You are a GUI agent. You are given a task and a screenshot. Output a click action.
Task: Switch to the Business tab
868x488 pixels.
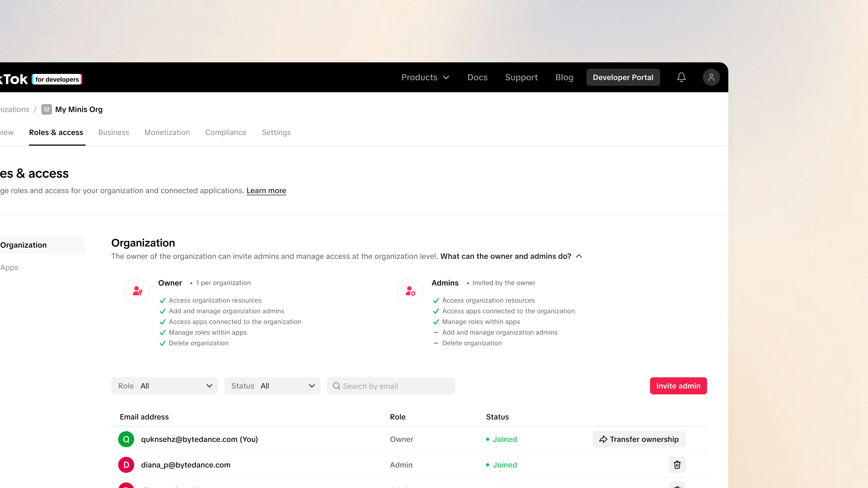(x=114, y=132)
